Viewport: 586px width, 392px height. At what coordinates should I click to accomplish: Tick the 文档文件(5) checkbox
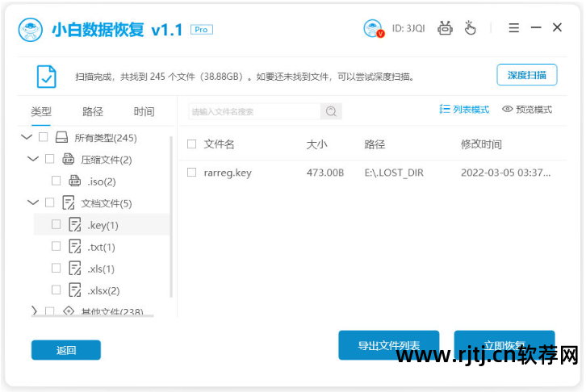point(50,202)
